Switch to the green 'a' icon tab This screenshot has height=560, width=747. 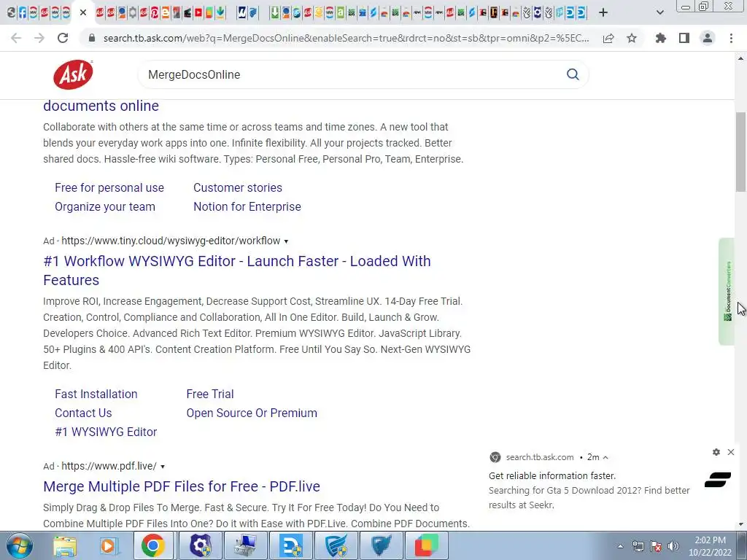[340, 12]
